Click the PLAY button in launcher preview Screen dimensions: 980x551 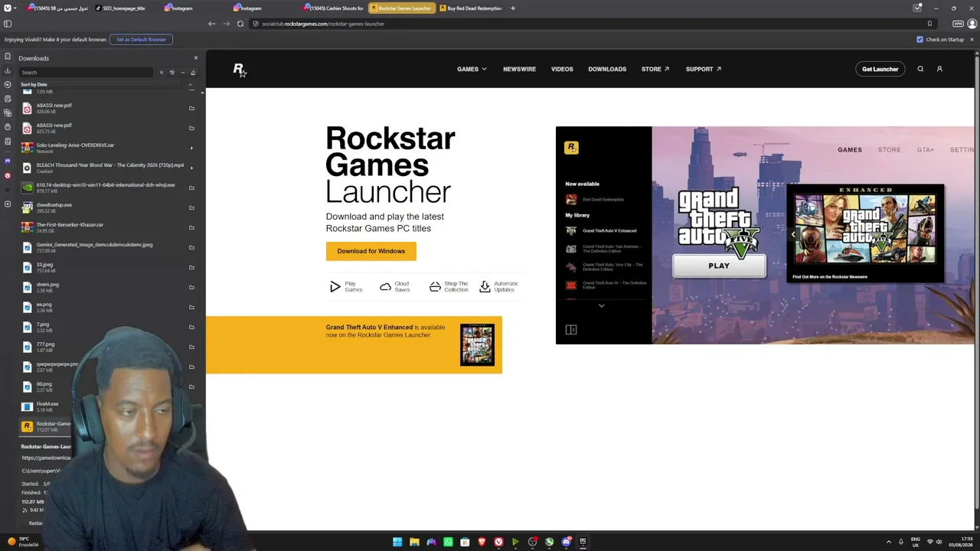(719, 266)
